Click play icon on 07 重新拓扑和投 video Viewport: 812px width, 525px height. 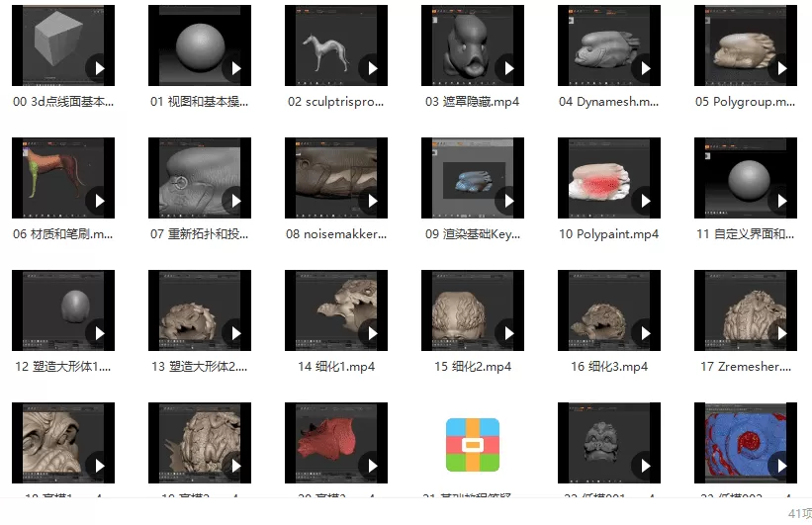coord(234,201)
